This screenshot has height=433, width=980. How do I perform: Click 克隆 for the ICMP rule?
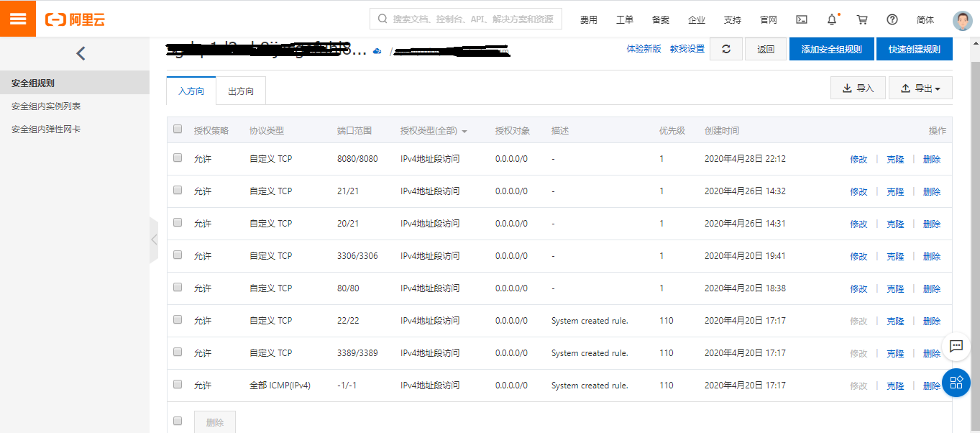(x=895, y=386)
